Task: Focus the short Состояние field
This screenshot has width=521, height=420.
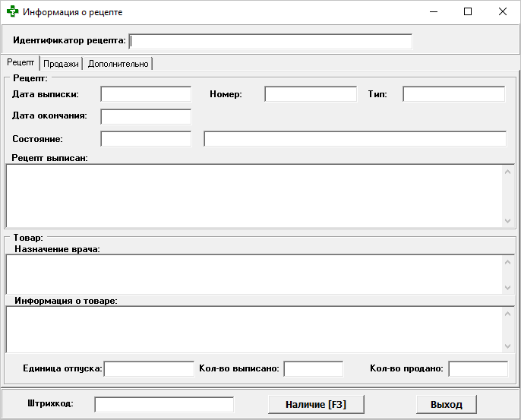Action: (146, 139)
